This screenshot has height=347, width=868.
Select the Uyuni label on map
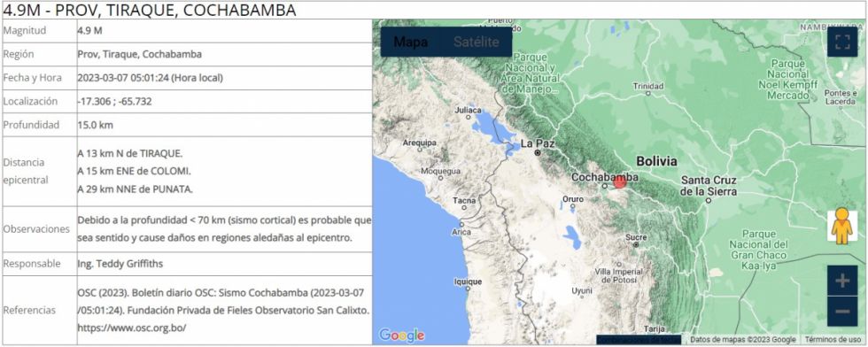[x=582, y=290]
